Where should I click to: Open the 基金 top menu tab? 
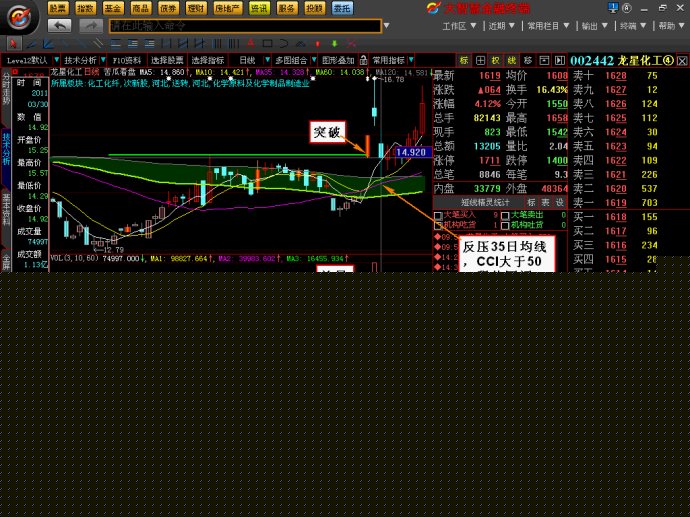113,8
